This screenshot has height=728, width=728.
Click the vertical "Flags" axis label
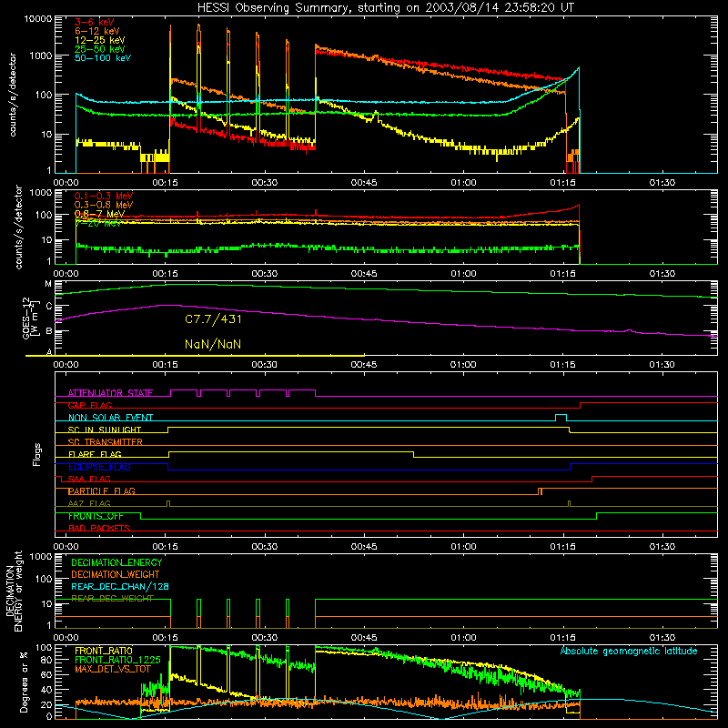pos(37,454)
